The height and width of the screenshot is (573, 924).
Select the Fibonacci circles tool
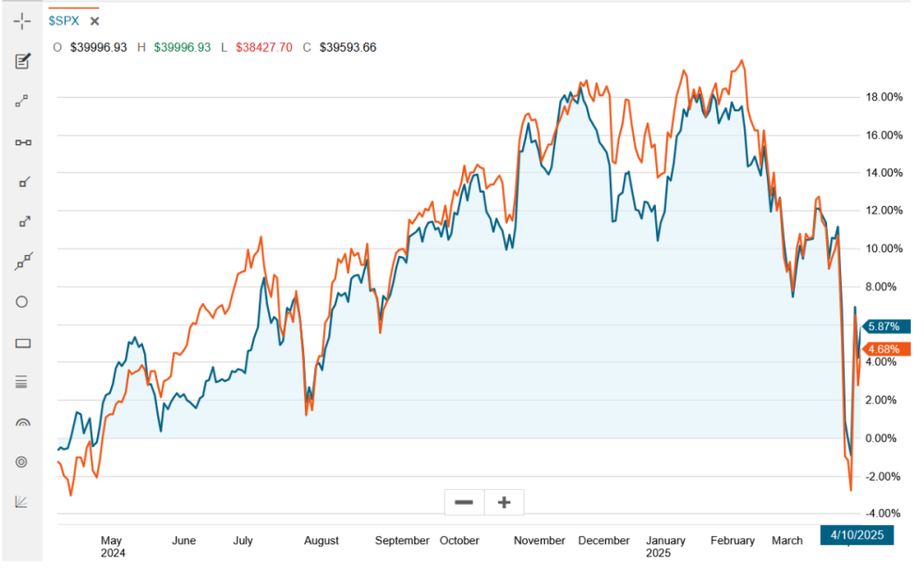point(22,461)
